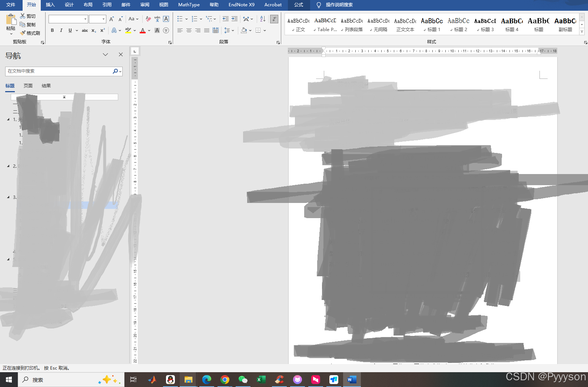Screen dimensions: 588x387
Task: Open the MathType ribbon tab
Action: click(189, 5)
